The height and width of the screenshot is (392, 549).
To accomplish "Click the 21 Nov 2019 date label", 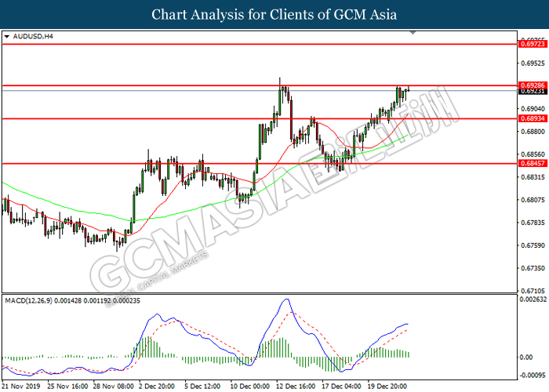I will point(22,387).
